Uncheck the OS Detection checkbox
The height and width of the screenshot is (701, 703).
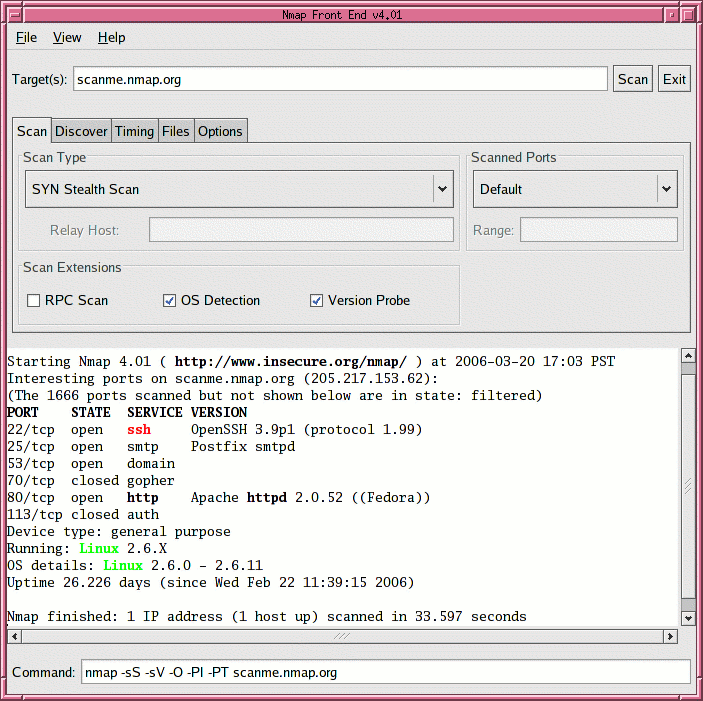pos(169,300)
